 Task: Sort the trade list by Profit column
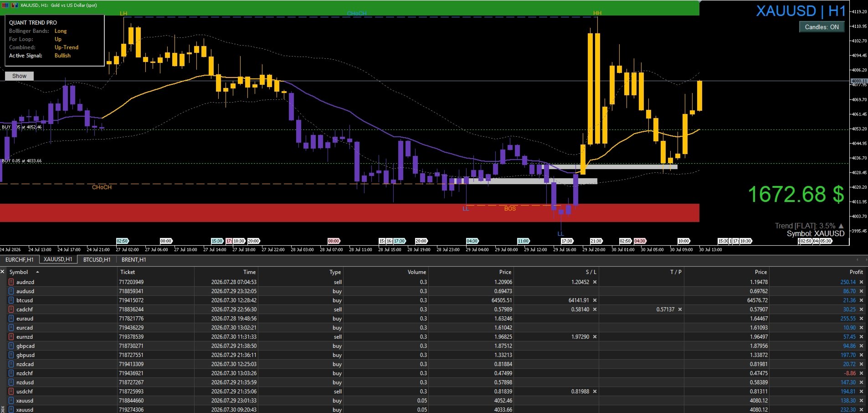tap(856, 272)
